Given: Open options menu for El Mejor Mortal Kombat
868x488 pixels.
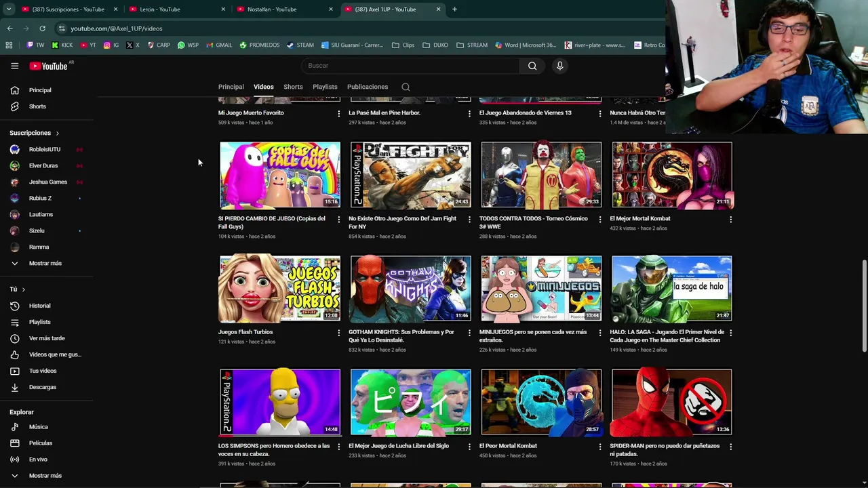Looking at the screenshot, I should tap(730, 220).
